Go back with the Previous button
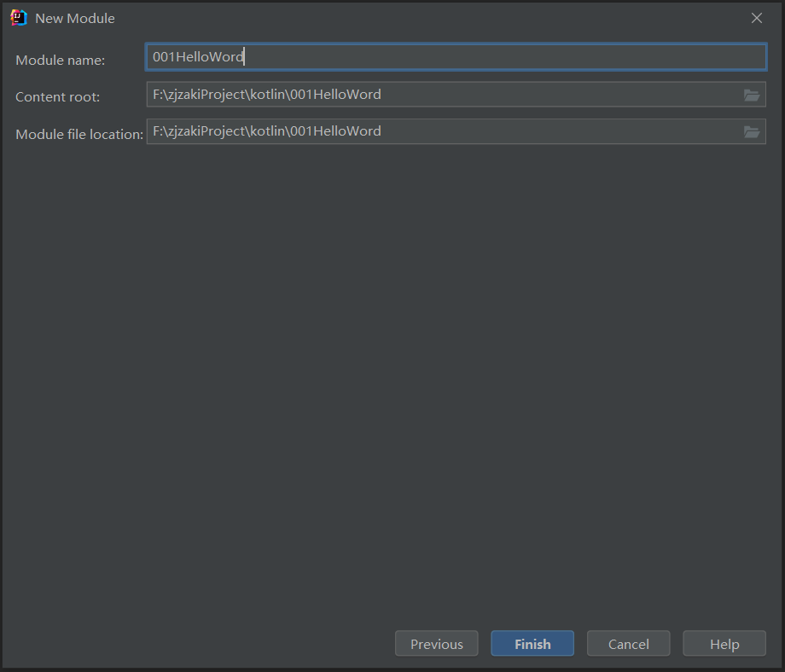The height and width of the screenshot is (672, 785). pos(437,644)
